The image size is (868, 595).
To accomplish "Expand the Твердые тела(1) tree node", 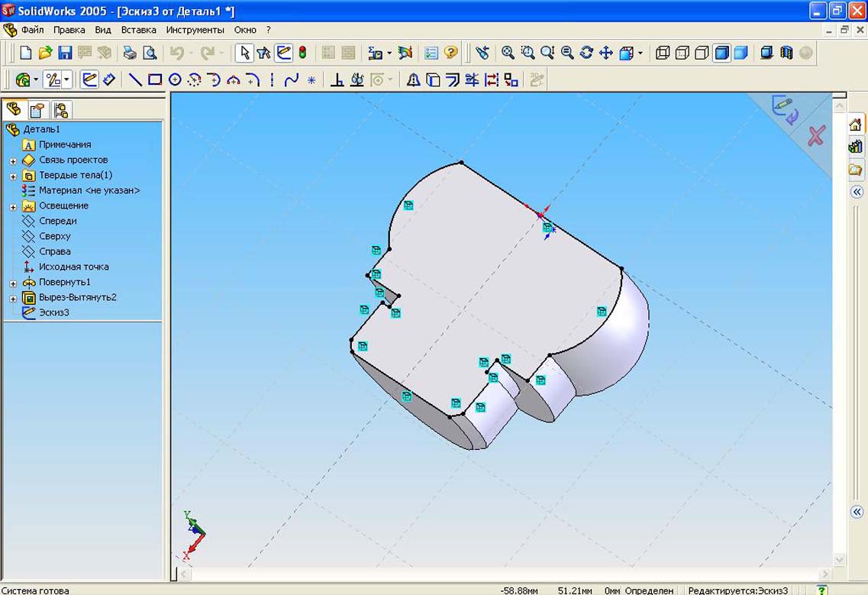I will click(x=13, y=176).
